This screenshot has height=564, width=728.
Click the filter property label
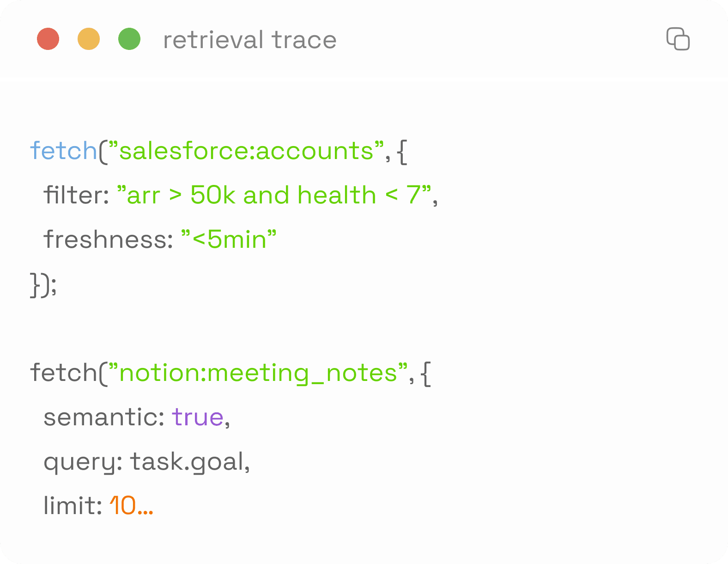[x=76, y=195]
